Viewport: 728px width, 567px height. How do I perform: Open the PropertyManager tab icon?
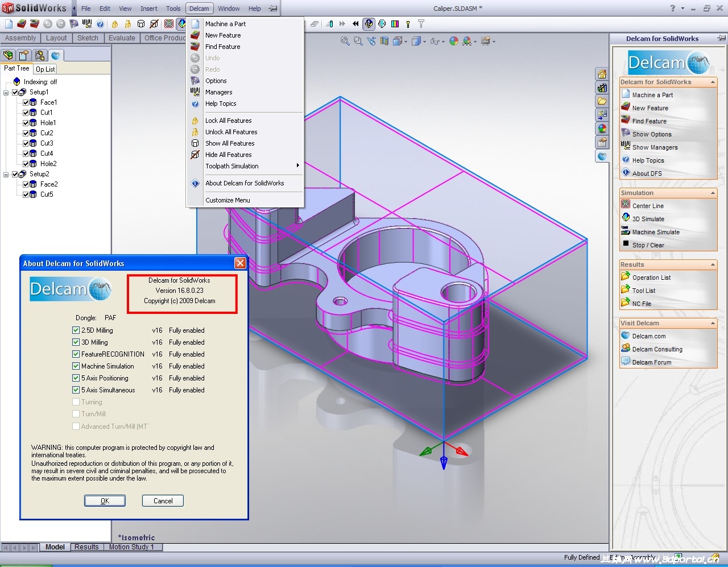(23, 55)
